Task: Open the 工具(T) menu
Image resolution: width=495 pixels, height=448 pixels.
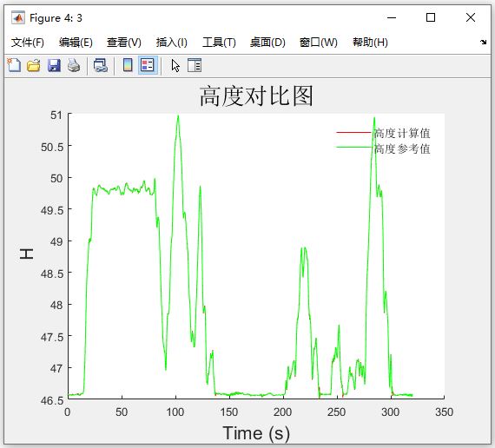Action: tap(219, 43)
